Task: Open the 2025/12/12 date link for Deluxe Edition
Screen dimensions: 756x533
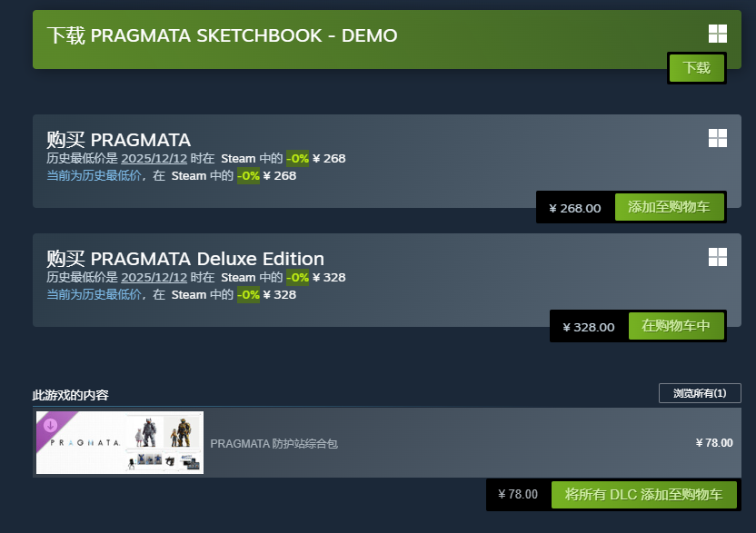Action: click(x=154, y=277)
